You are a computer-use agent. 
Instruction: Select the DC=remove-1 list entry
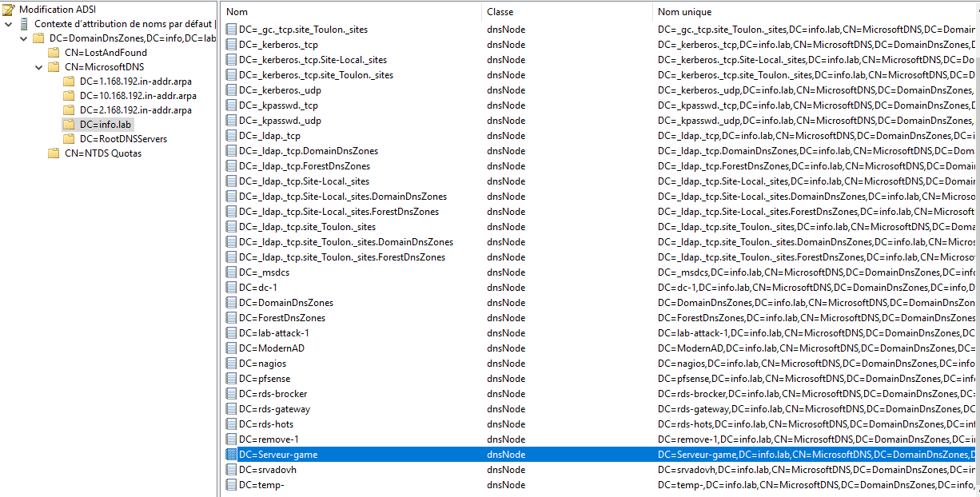pos(269,439)
